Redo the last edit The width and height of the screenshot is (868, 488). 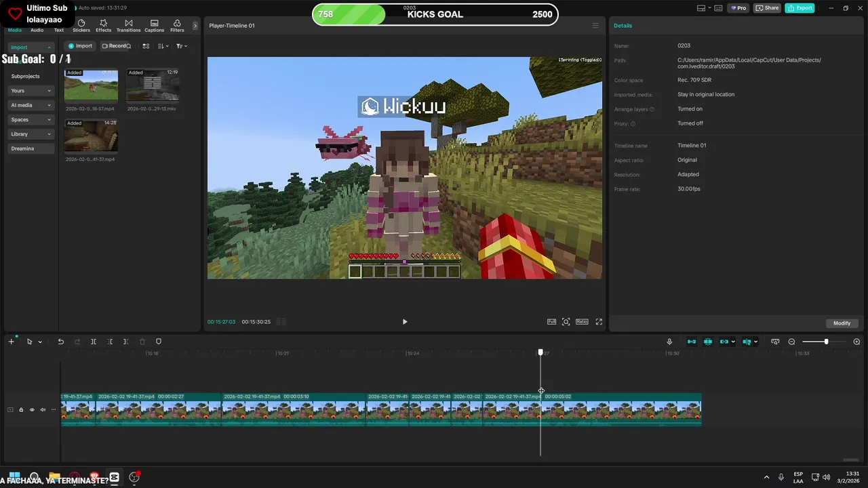(x=77, y=342)
